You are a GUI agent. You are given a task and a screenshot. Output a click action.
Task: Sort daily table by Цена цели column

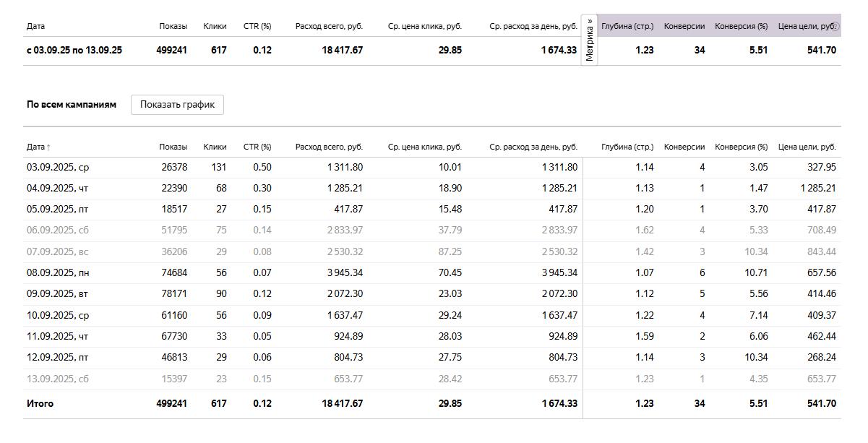[807, 147]
